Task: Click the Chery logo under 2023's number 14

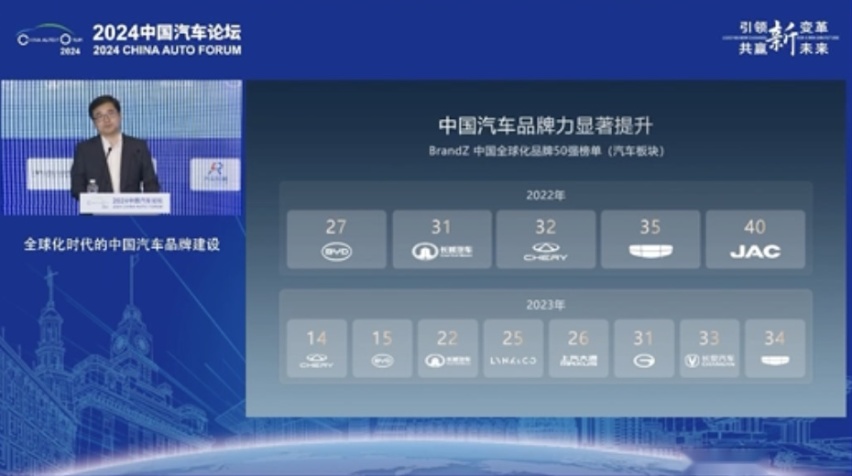Action: coord(316,361)
